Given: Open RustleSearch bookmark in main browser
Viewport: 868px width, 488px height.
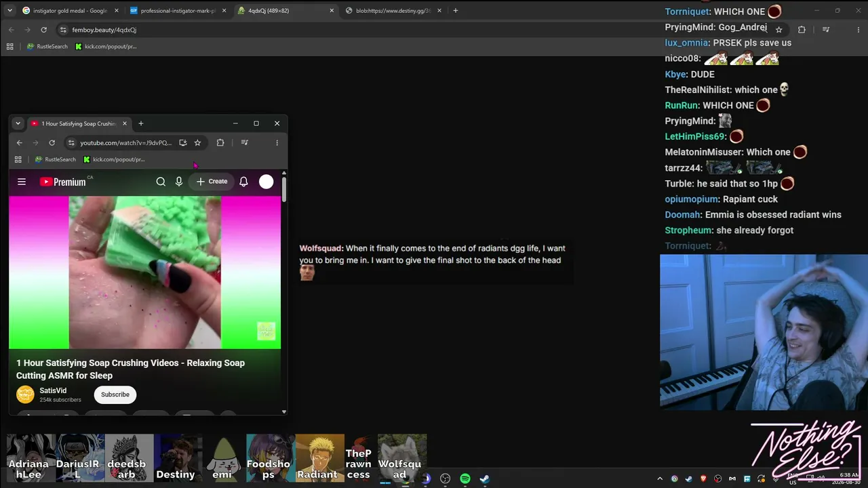Looking at the screenshot, I should tap(47, 47).
